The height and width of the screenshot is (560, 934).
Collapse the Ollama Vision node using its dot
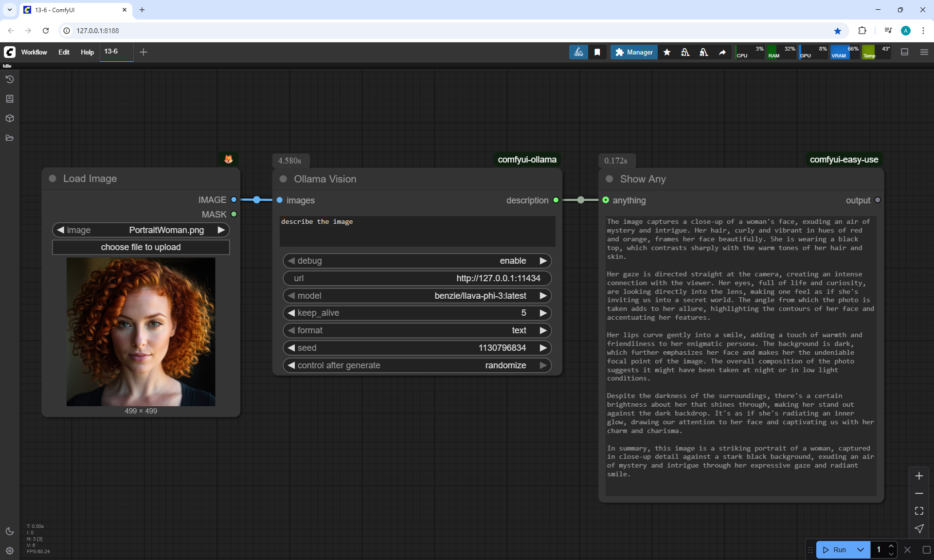[x=283, y=179]
